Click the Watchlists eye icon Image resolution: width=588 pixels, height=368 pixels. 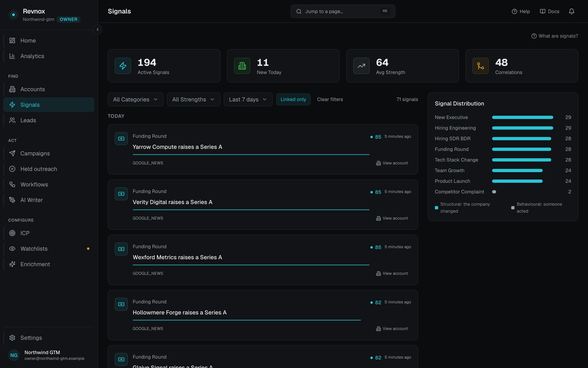pos(12,249)
